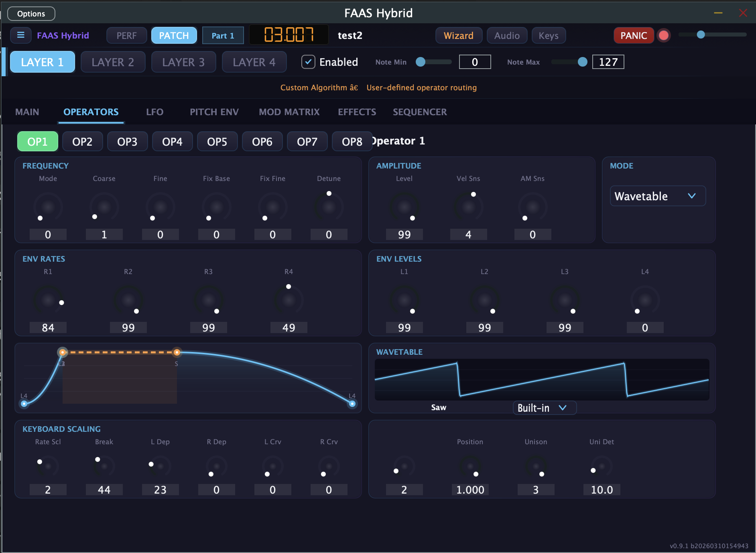The height and width of the screenshot is (553, 756).
Task: Switch to PERF mode toggle
Action: tap(126, 35)
